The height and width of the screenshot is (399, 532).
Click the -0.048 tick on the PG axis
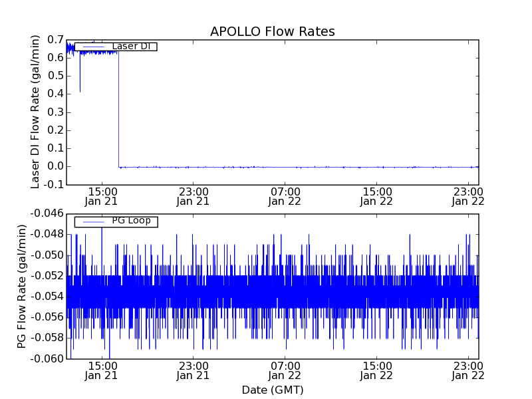(47, 234)
